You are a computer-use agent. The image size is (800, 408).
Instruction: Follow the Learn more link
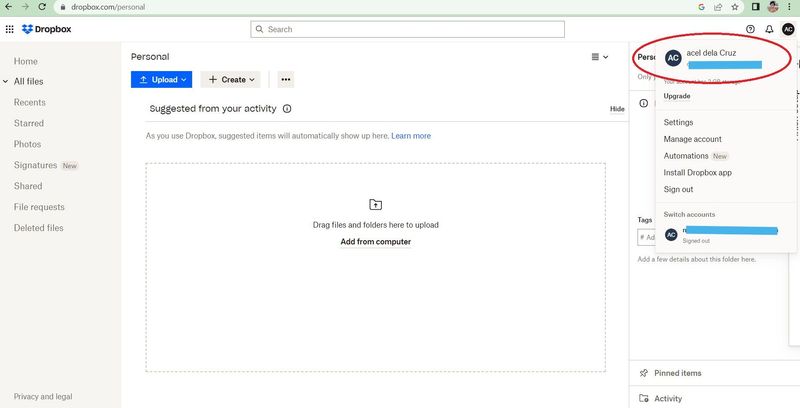(411, 136)
